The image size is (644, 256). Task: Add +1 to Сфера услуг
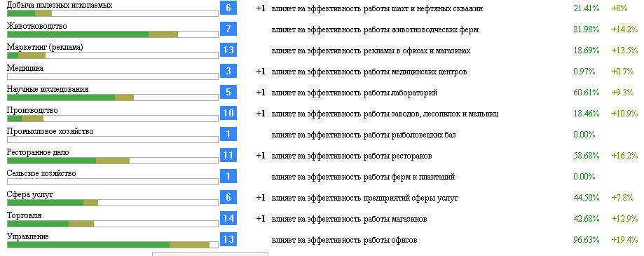click(x=261, y=198)
